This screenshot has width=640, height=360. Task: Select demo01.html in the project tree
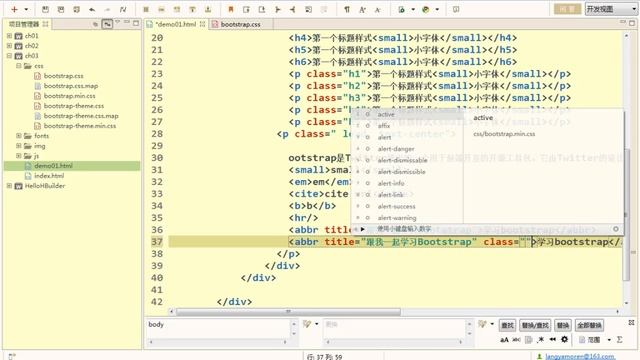[53, 166]
